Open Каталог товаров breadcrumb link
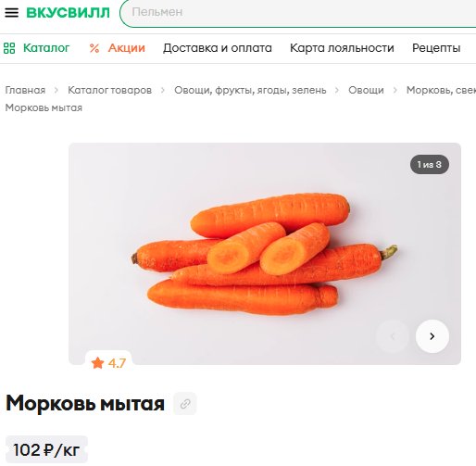This screenshot has width=476, height=466. click(110, 90)
